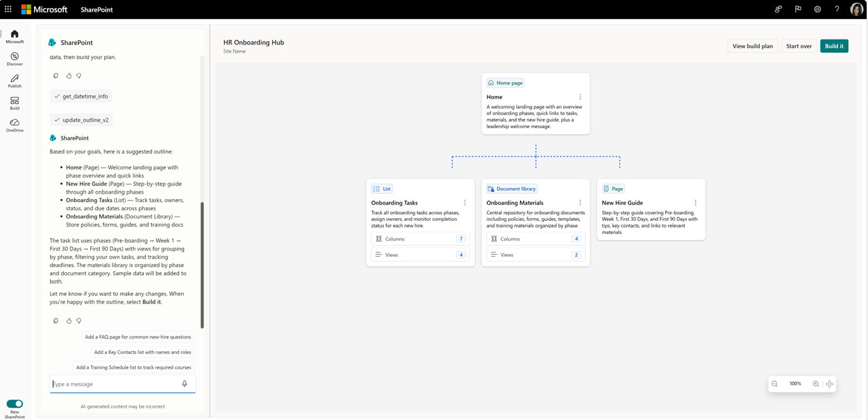Thumbs down the suggested outline response
Viewport: 868px width, 420px height.
coord(79,321)
